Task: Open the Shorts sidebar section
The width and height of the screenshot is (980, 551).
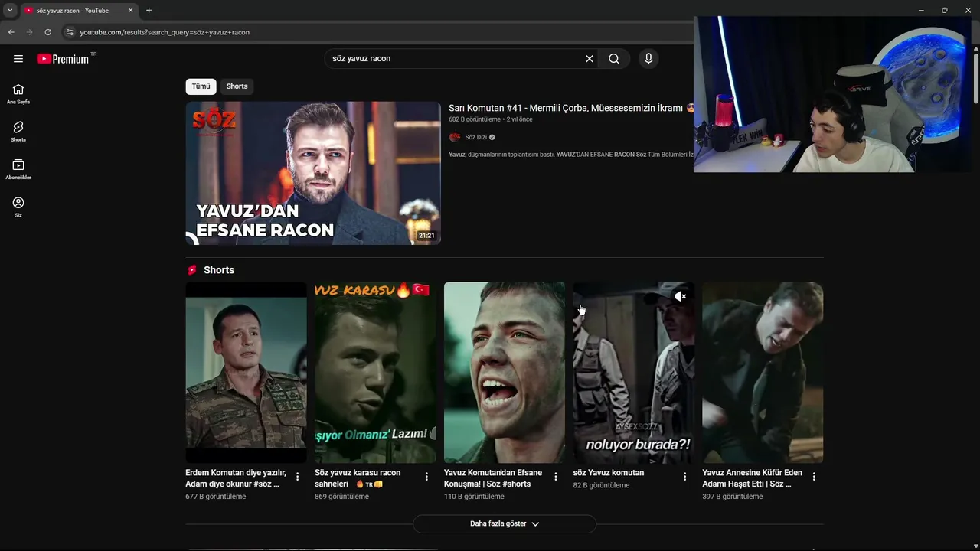Action: coord(18,132)
